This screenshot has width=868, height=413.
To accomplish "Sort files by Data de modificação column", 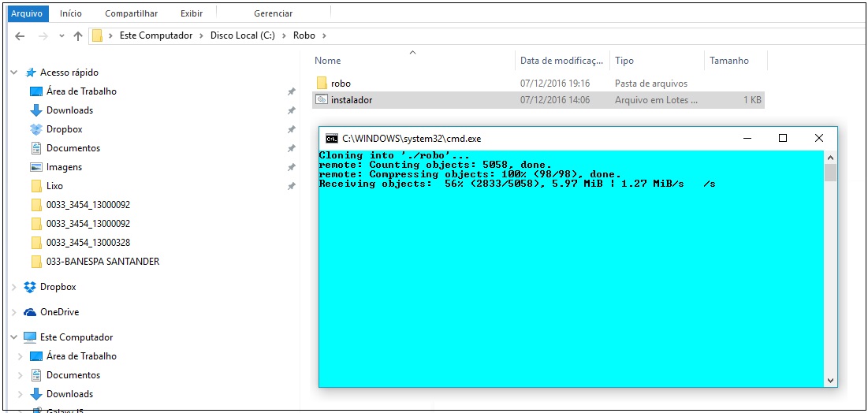I will click(561, 61).
